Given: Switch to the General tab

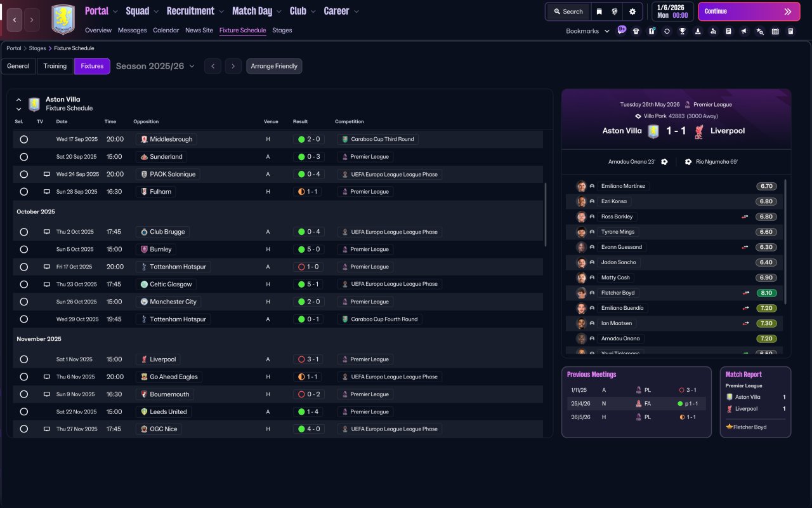Looking at the screenshot, I should pos(18,66).
